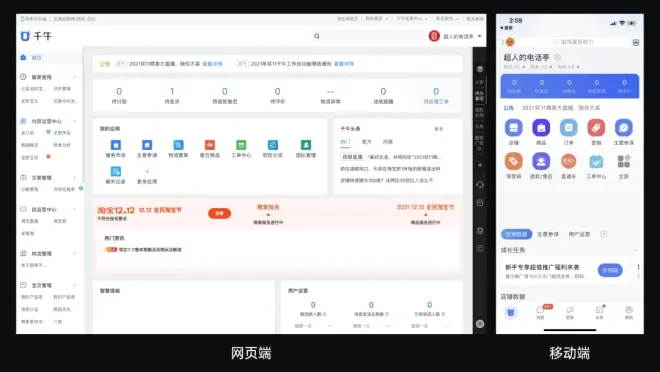Open the 超人的电话亭 account dropdown arrow on web

click(479, 36)
